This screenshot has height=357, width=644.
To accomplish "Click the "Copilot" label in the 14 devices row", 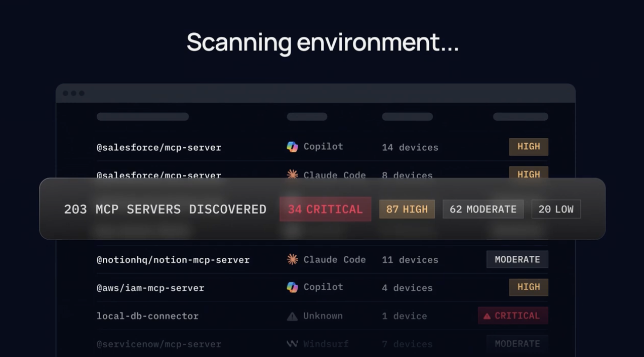I will (323, 147).
